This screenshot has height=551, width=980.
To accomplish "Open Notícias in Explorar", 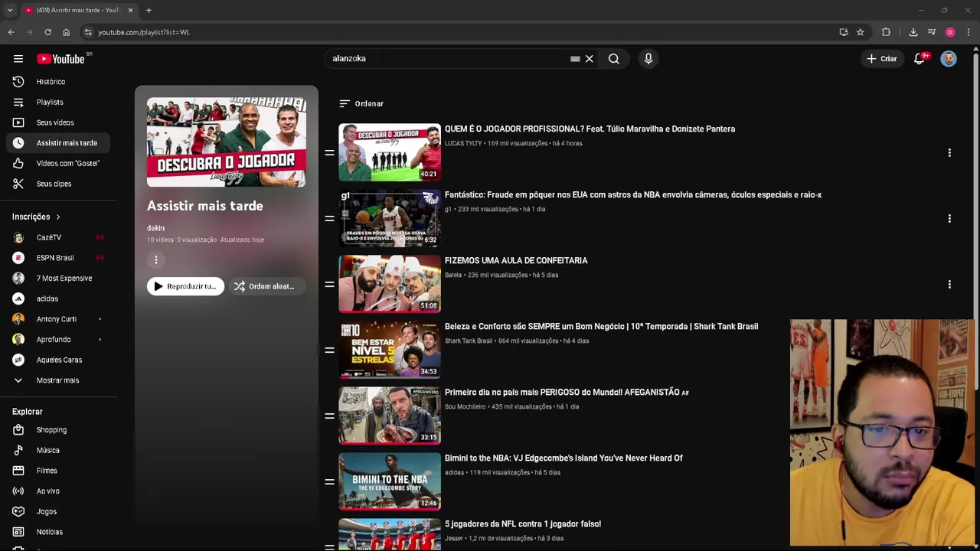I will [x=59, y=532].
